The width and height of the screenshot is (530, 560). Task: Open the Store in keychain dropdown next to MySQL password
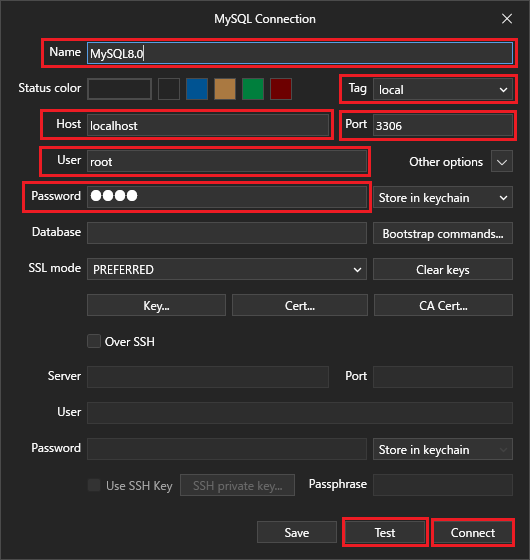click(443, 197)
